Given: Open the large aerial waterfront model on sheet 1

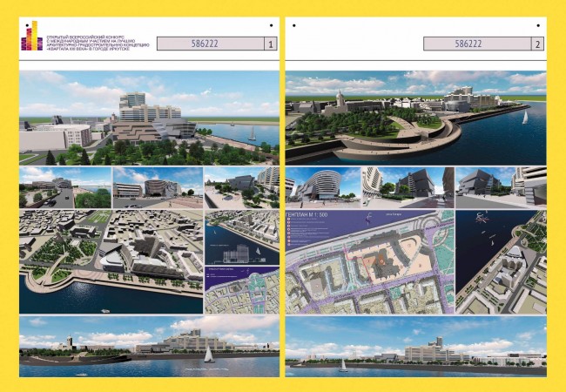Looking at the screenshot, I should [111, 261].
